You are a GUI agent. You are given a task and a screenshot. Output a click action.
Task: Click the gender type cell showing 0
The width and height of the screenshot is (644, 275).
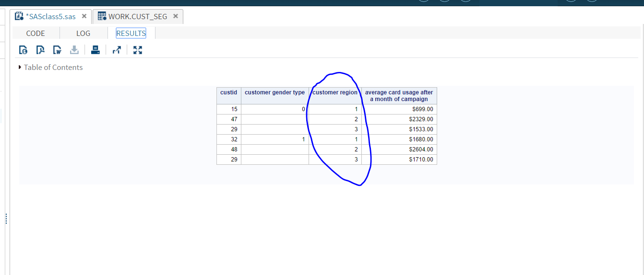tap(275, 109)
